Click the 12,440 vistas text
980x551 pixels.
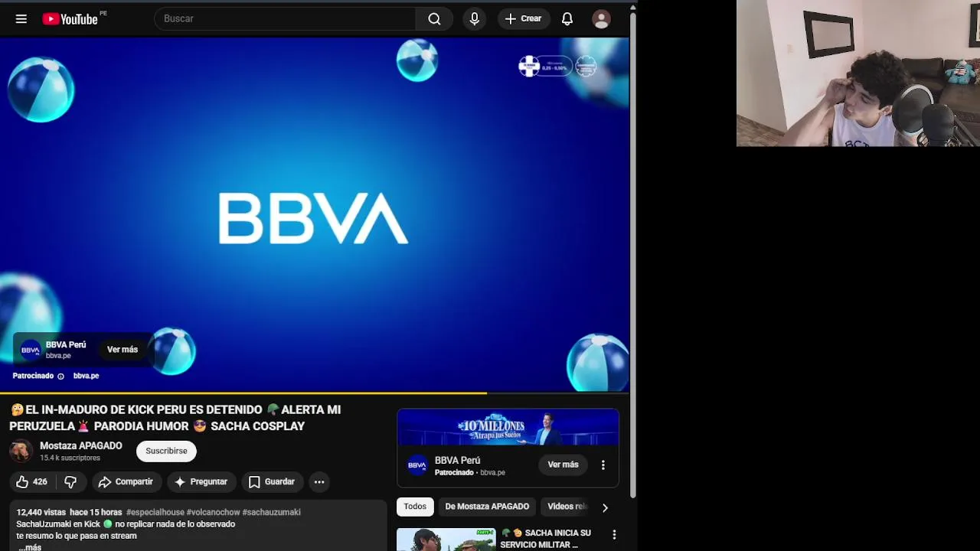(x=41, y=513)
